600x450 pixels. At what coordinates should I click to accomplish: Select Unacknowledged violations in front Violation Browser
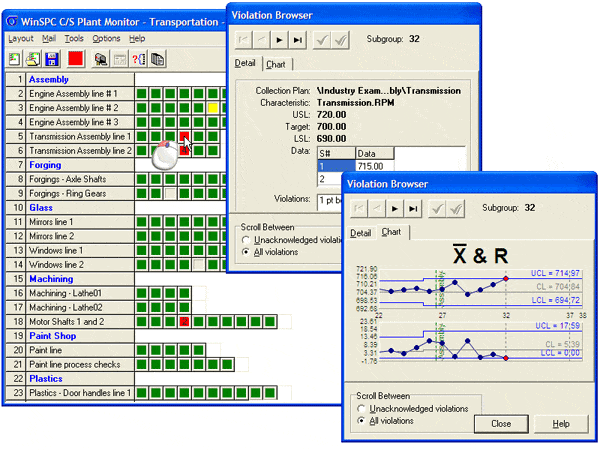tap(362, 408)
